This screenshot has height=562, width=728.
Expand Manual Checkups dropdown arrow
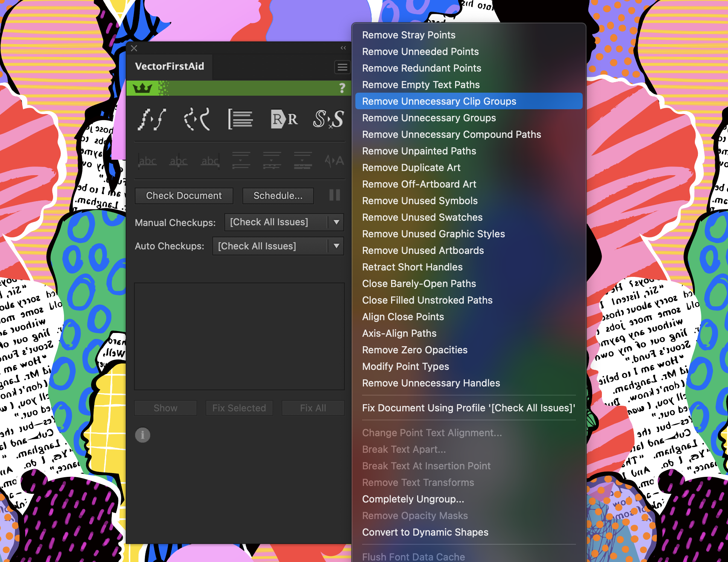(337, 222)
